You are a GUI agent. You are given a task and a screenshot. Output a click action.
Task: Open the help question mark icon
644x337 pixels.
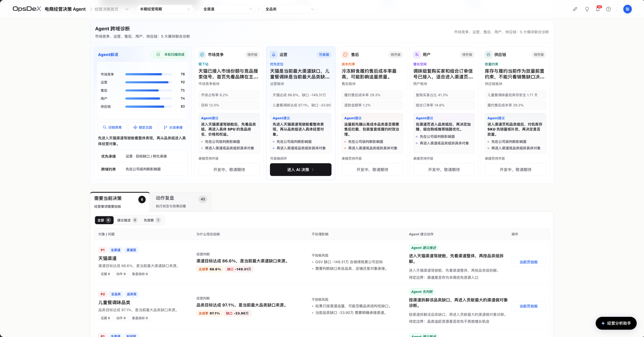[x=609, y=9]
